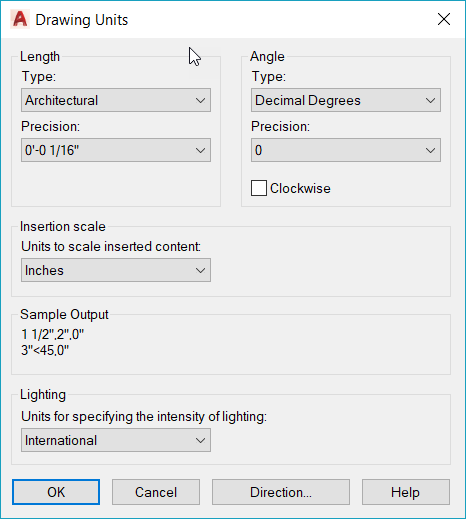
Task: Expand the Architectural dropdown arrow
Action: [200, 100]
